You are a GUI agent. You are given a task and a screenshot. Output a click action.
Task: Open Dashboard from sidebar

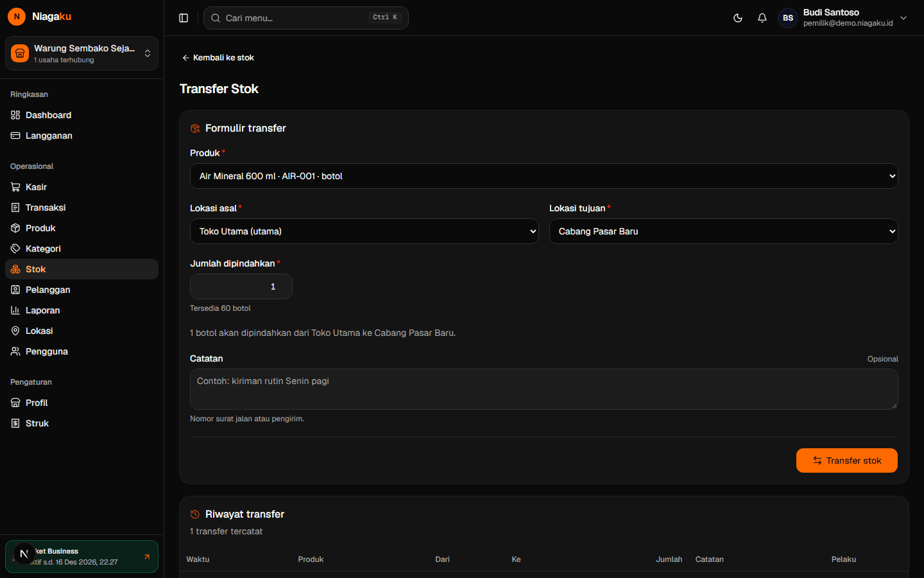click(81, 115)
